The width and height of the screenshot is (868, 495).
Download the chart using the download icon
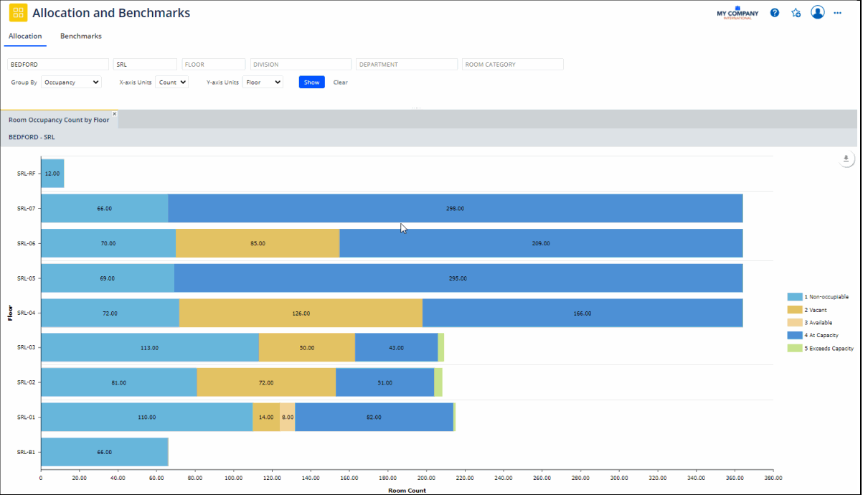pos(846,158)
